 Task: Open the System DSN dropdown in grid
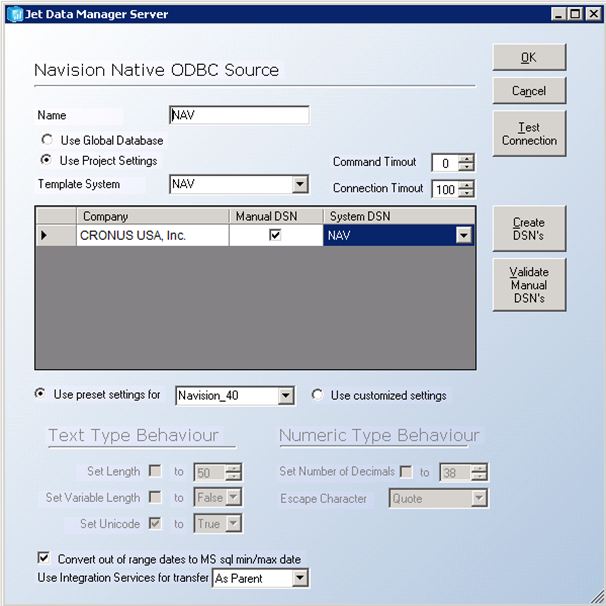coord(463,235)
